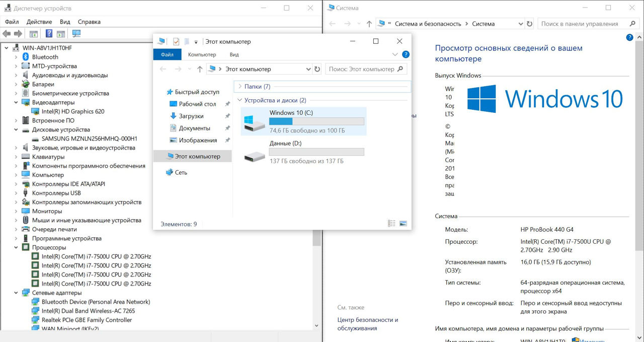The image size is (644, 342).
Task: Click the refresh icon in Explorer address bar
Action: [x=317, y=69]
